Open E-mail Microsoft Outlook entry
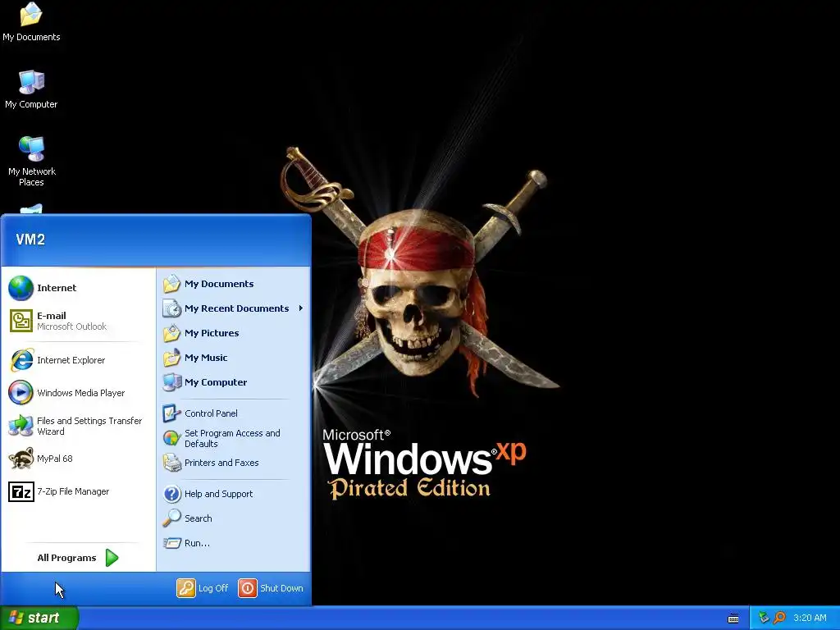 point(78,321)
